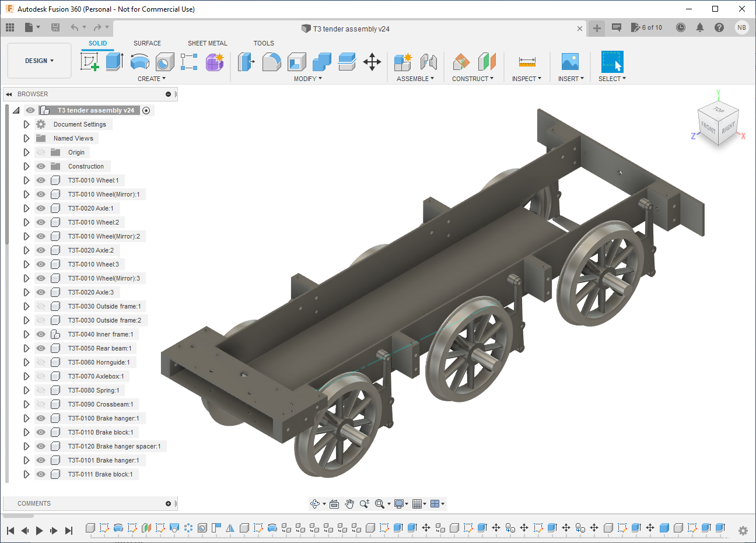The height and width of the screenshot is (543, 756).
Task: Play the design history timeline
Action: point(39,530)
